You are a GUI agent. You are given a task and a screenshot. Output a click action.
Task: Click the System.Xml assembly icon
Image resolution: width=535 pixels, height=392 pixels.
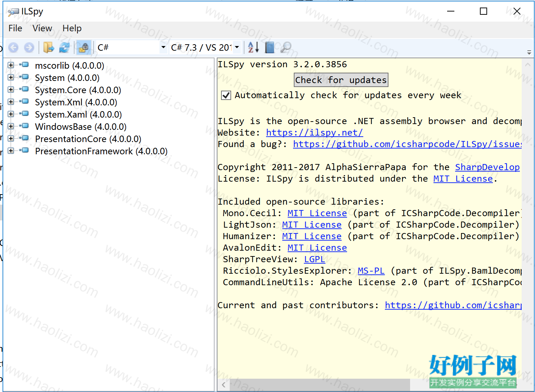point(24,102)
